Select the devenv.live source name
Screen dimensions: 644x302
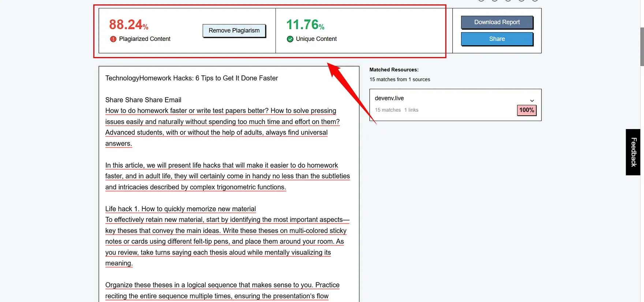click(x=389, y=98)
